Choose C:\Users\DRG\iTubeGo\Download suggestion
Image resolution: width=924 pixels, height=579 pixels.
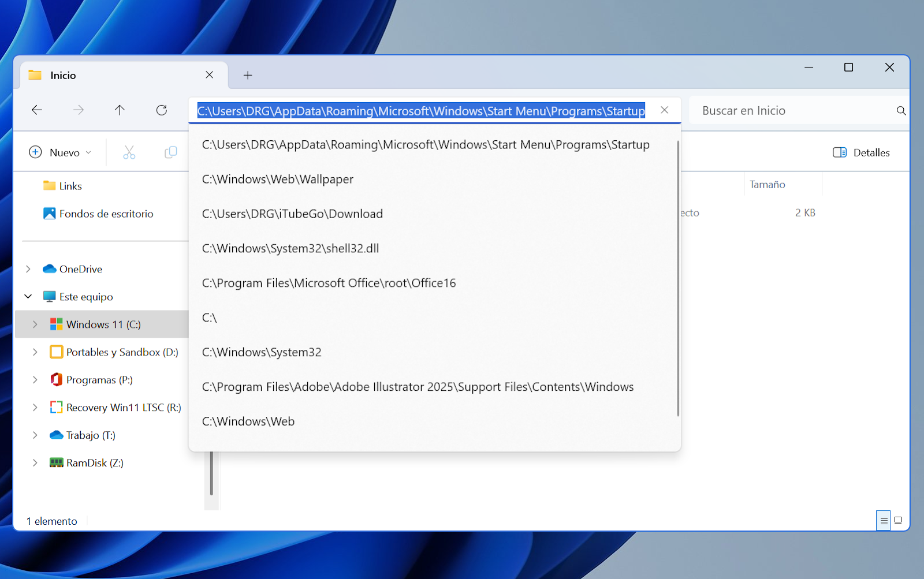pos(292,214)
